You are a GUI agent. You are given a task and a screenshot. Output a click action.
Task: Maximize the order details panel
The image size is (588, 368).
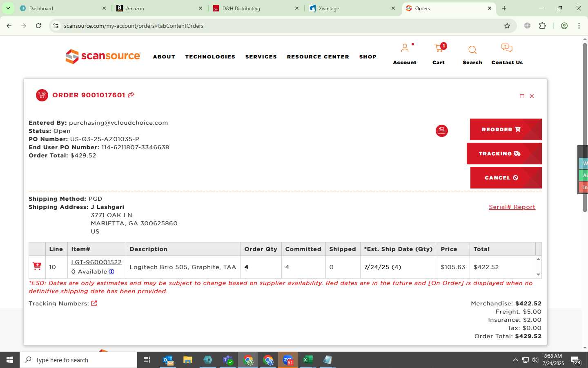[522, 96]
